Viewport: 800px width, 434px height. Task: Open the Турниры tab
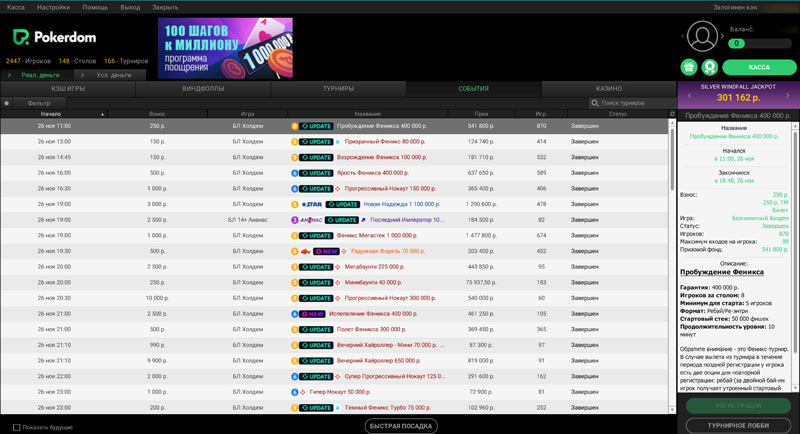(338, 89)
